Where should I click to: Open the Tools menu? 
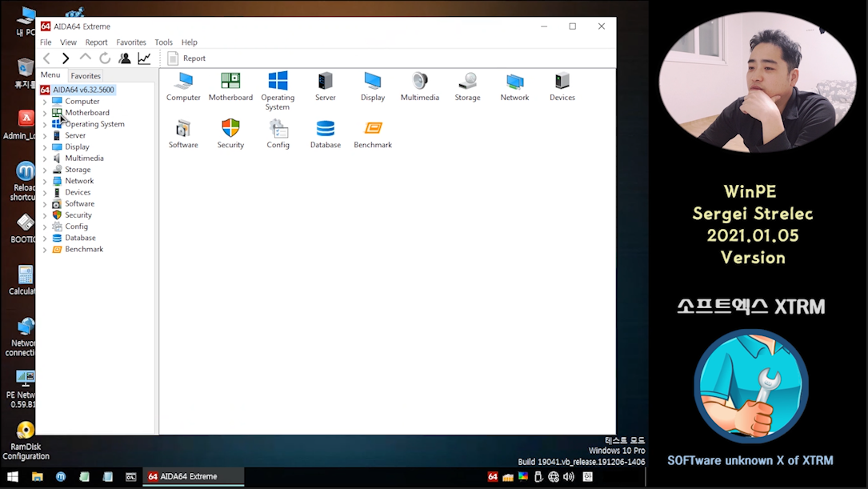click(x=163, y=42)
